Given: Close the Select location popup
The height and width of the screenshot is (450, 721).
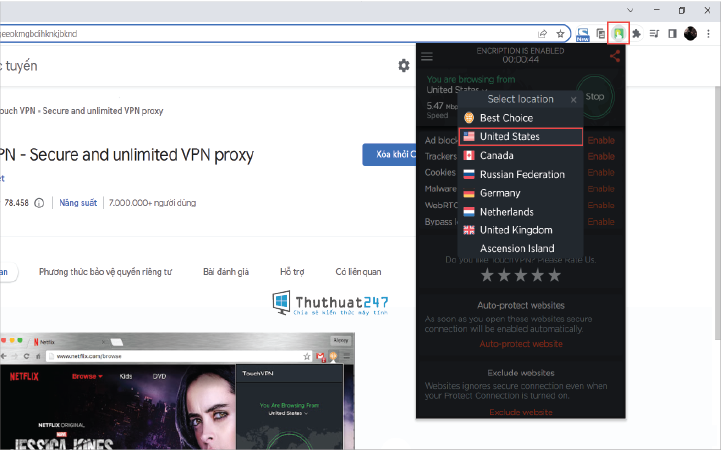Looking at the screenshot, I should (x=573, y=100).
